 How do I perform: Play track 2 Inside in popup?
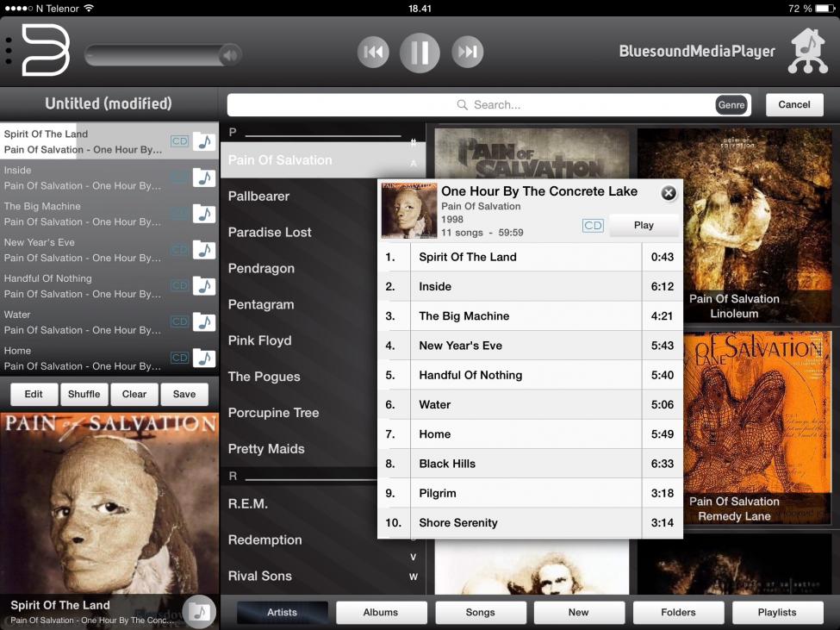click(x=531, y=287)
